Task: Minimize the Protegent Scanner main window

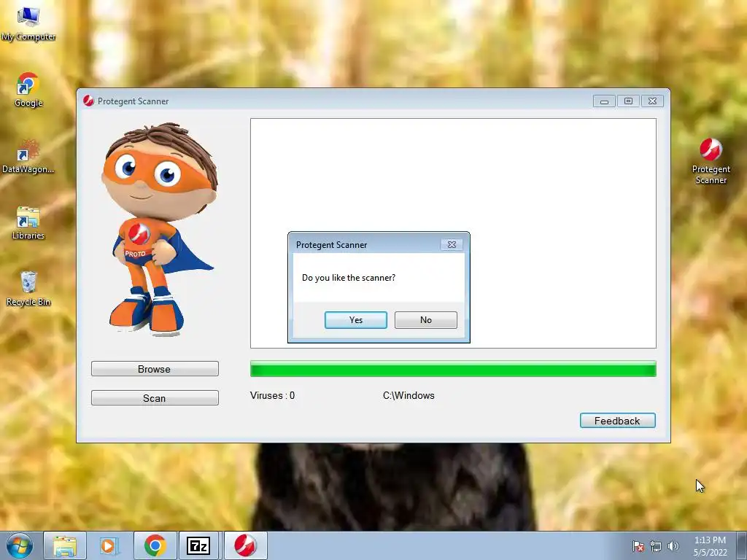Action: tap(604, 101)
